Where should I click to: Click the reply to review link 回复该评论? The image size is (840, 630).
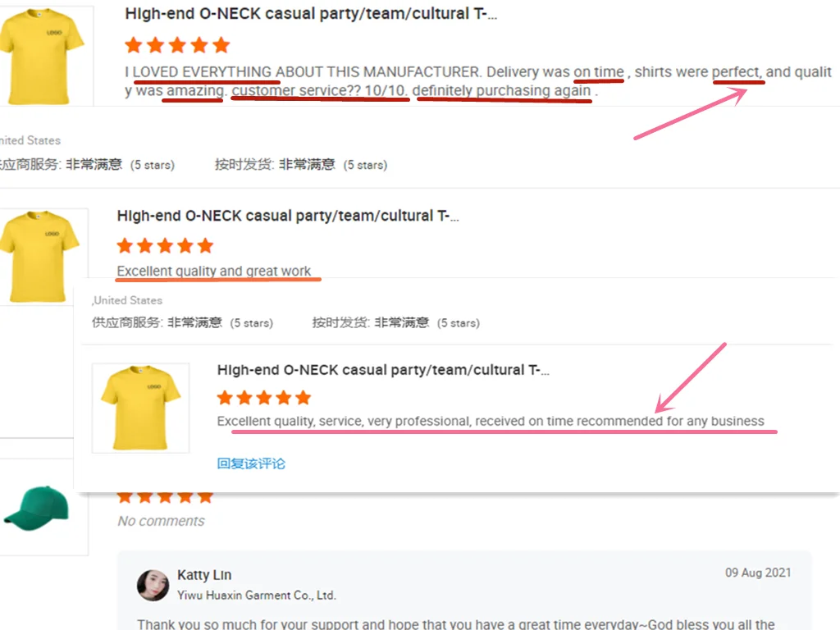(x=251, y=463)
